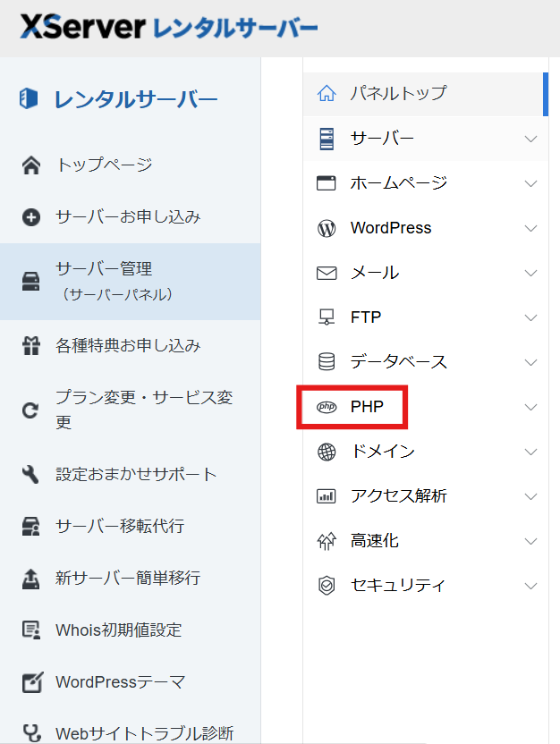Viewport: 560px width, 744px height.
Task: Expand the PHP menu chevron
Action: coord(530,407)
